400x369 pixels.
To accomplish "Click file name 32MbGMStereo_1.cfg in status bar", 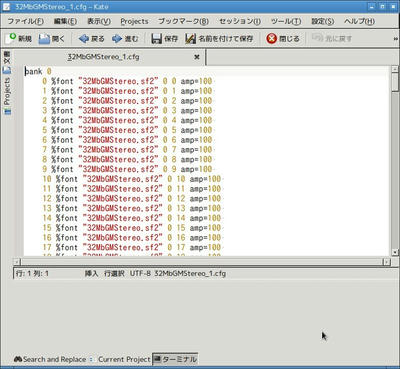I will click(x=190, y=274).
